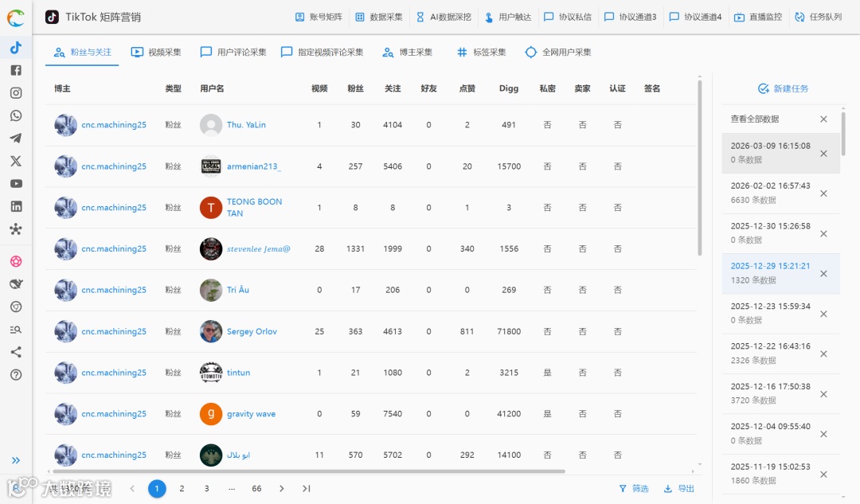Open 协议私信 in top navigation
Viewport: 860px width, 504px height.
pos(568,17)
